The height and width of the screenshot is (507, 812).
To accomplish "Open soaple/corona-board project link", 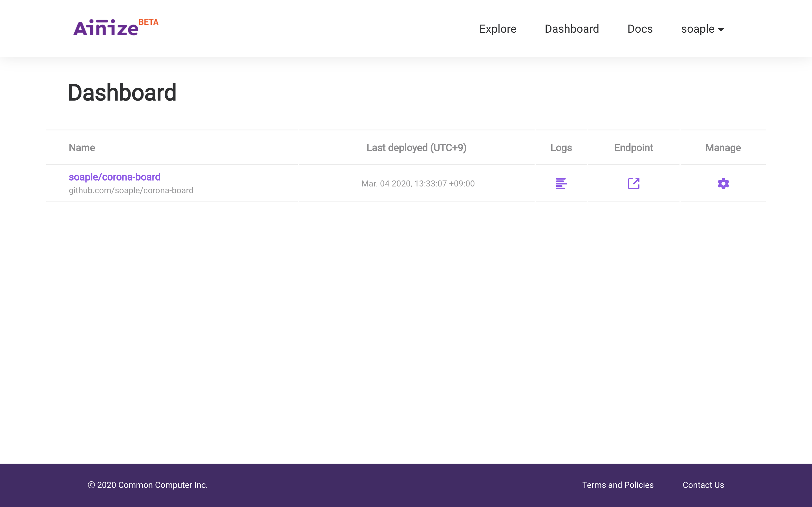I will [114, 177].
